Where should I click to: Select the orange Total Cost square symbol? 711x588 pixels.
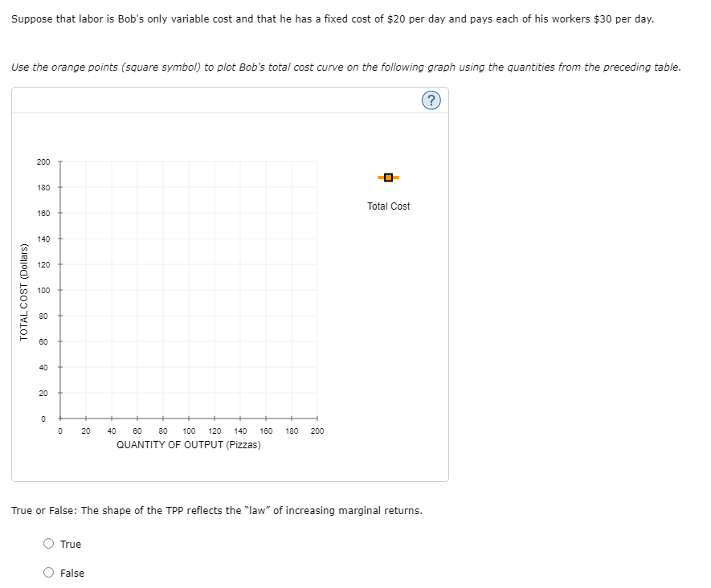point(388,176)
